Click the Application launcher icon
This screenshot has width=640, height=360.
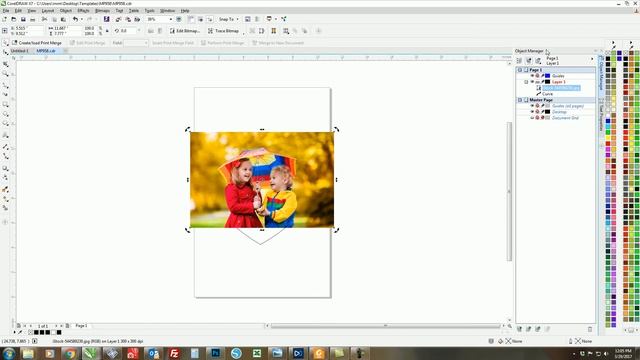point(283,19)
